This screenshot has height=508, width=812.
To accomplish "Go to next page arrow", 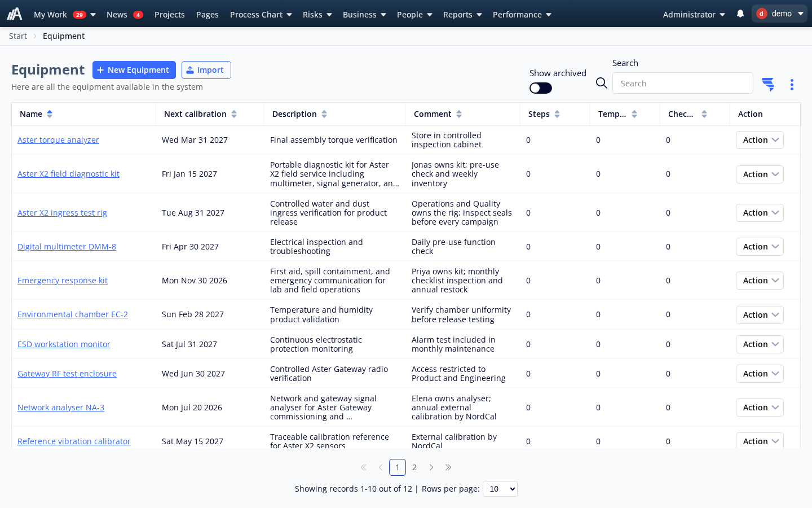I will (431, 467).
